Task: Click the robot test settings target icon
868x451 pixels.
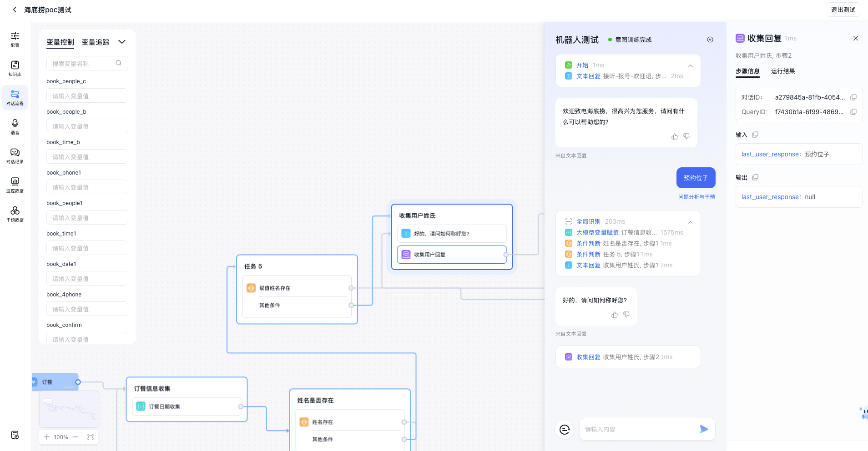Action: click(710, 40)
